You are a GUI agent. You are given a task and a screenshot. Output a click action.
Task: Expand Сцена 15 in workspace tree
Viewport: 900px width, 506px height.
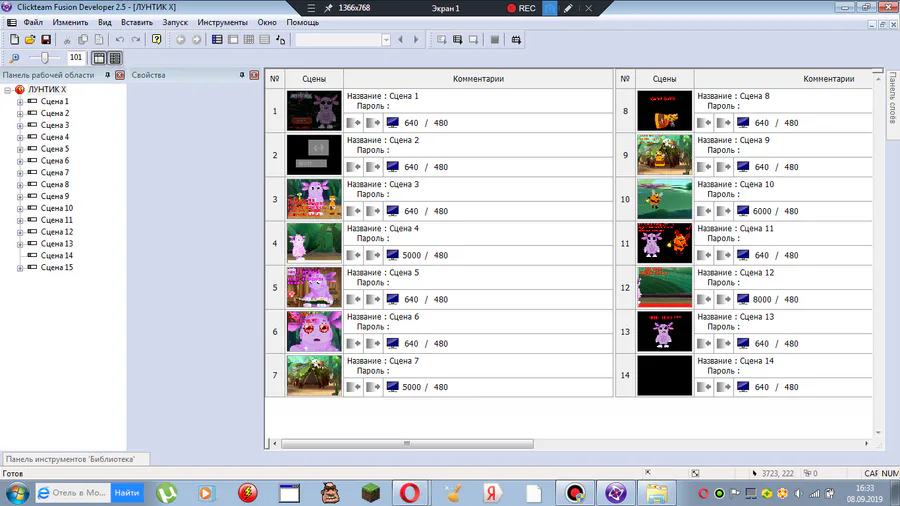[x=20, y=268]
